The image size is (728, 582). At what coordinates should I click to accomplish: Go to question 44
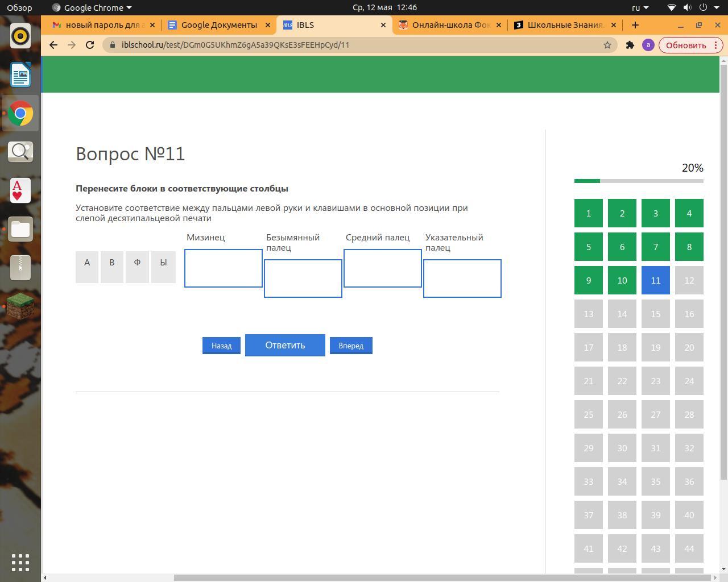[x=689, y=548]
